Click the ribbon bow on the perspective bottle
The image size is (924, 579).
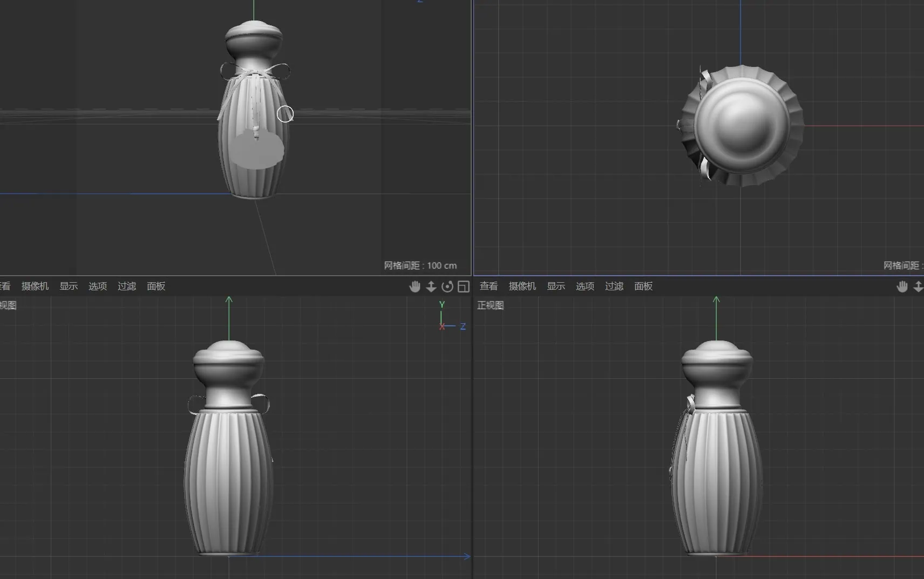pyautogui.click(x=255, y=72)
